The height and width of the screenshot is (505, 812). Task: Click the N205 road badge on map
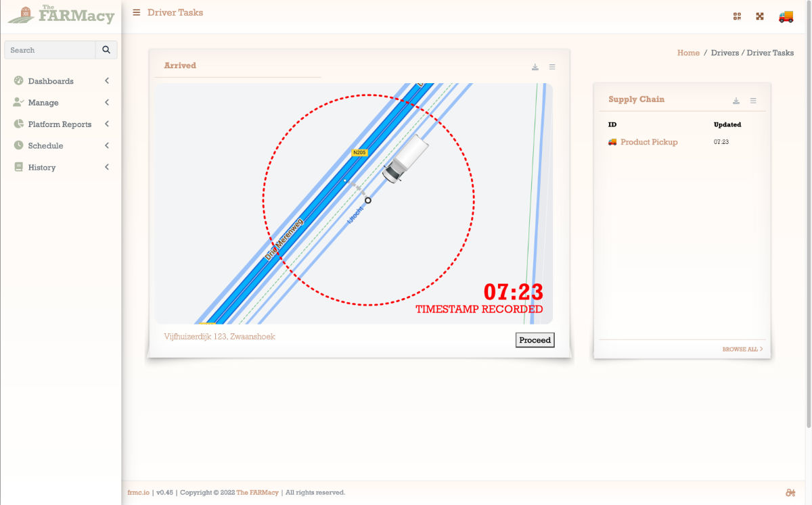click(359, 153)
